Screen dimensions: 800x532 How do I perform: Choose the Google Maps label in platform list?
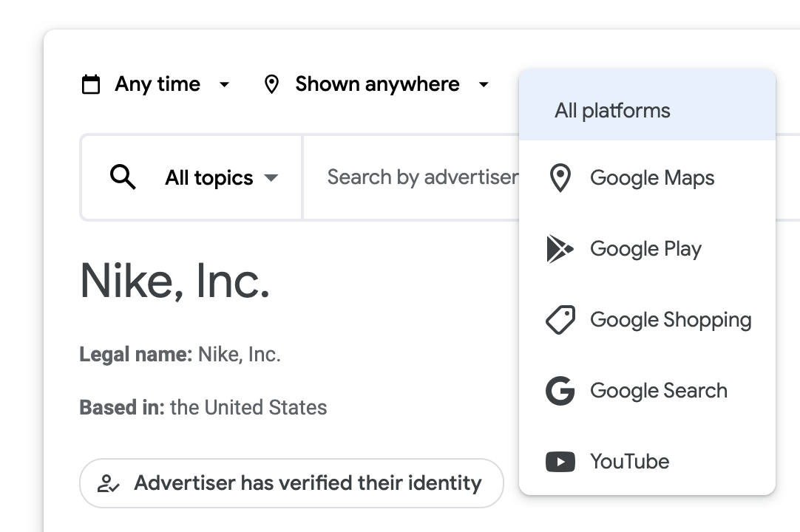click(652, 178)
